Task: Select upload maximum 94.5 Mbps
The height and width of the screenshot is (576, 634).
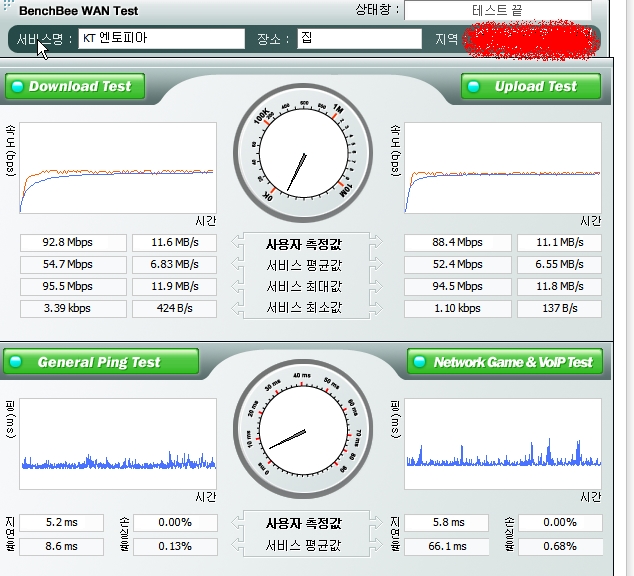Action: click(458, 286)
